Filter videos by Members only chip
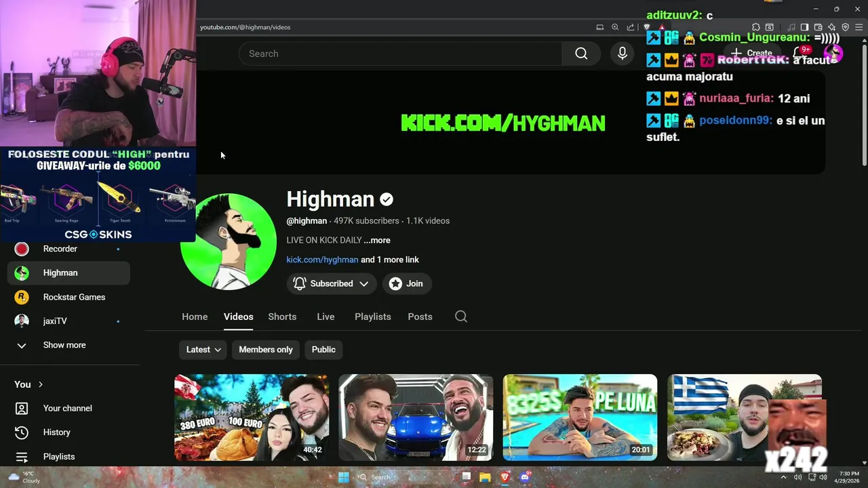 point(266,350)
